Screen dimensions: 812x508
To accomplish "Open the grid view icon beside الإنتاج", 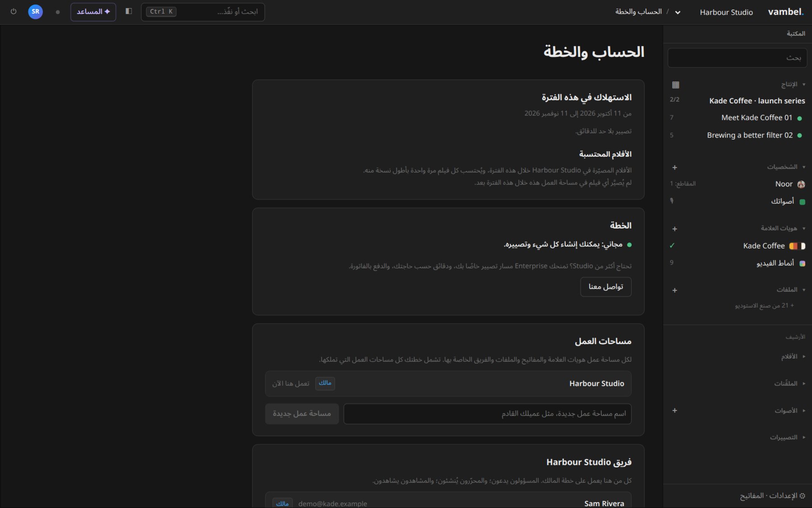I will 675,85.
